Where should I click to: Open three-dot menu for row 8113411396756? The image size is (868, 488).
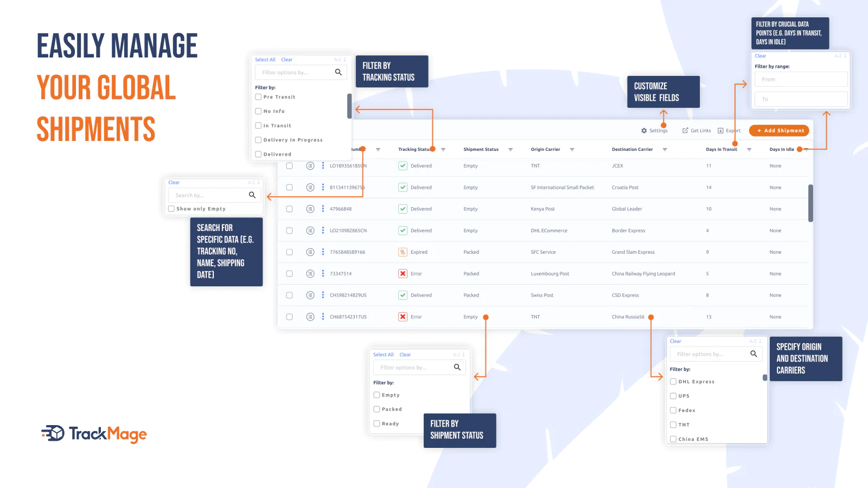tap(323, 187)
